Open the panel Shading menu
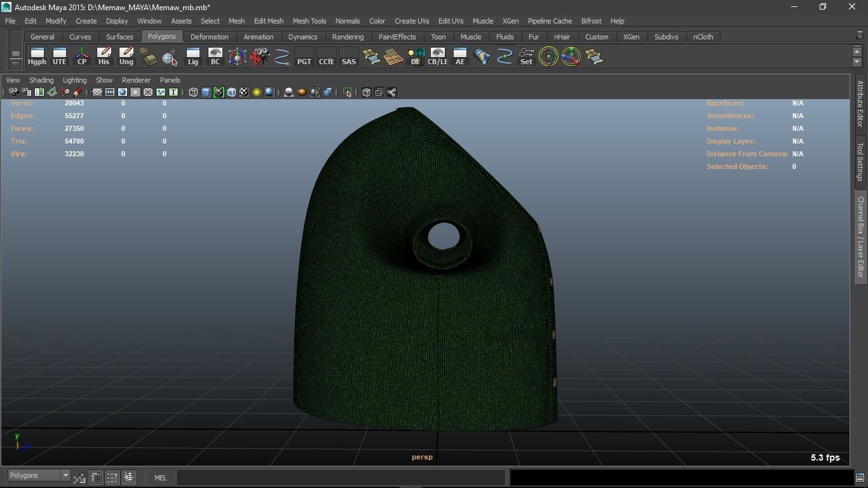The width and height of the screenshot is (868, 488). [x=41, y=80]
